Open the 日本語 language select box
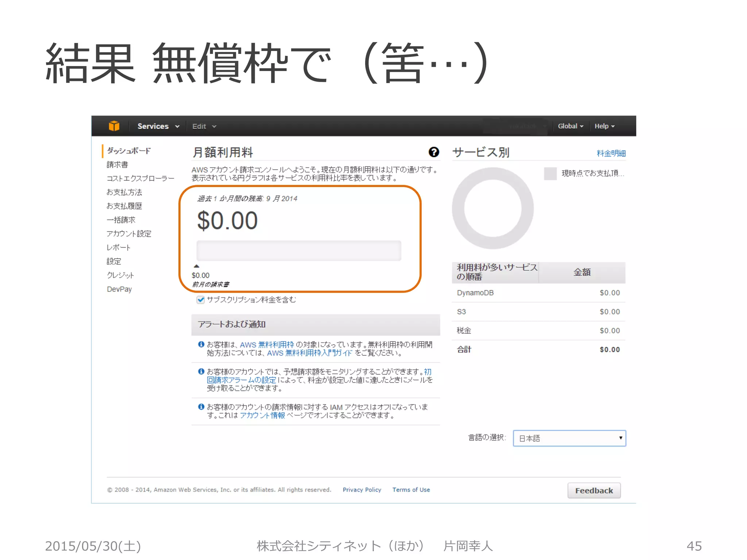This screenshot has height=560, width=747. point(569,438)
